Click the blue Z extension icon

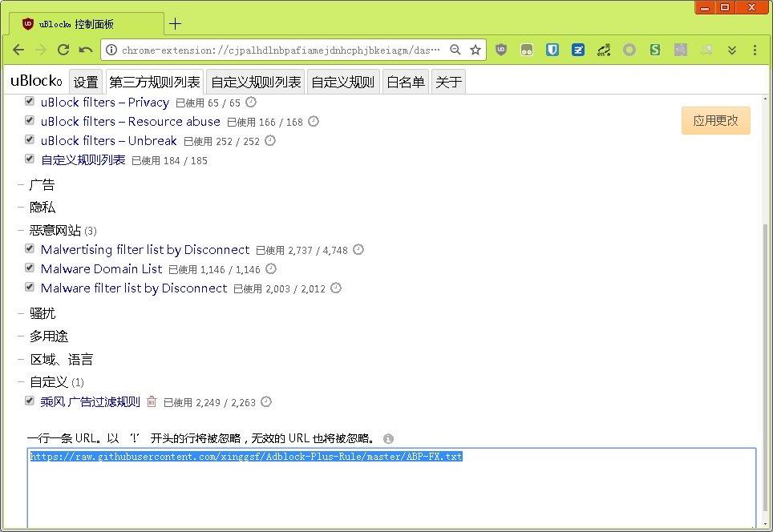click(578, 50)
